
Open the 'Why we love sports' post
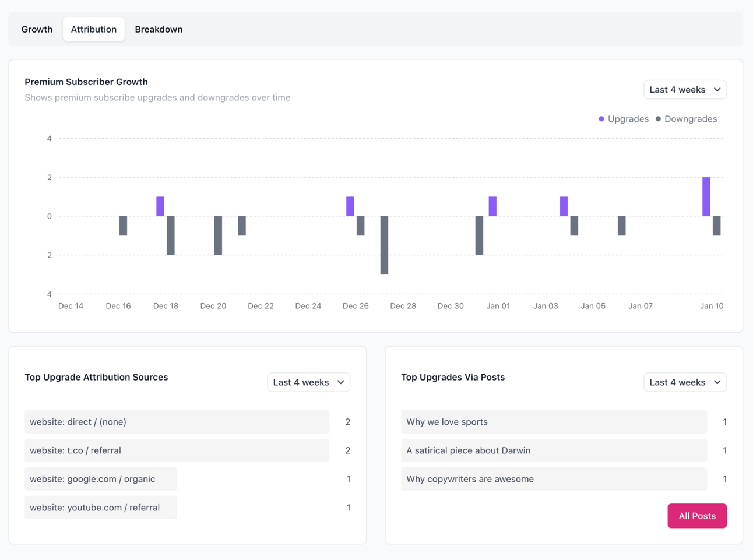(554, 422)
